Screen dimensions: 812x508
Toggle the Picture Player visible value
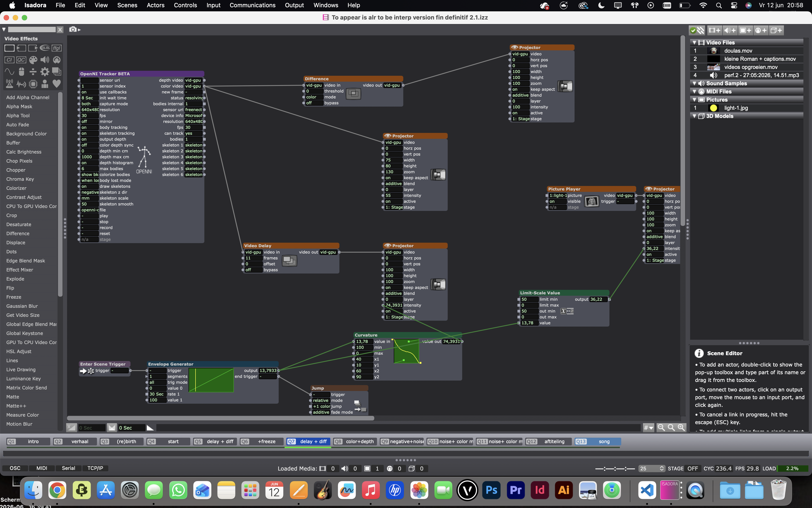coord(557,202)
